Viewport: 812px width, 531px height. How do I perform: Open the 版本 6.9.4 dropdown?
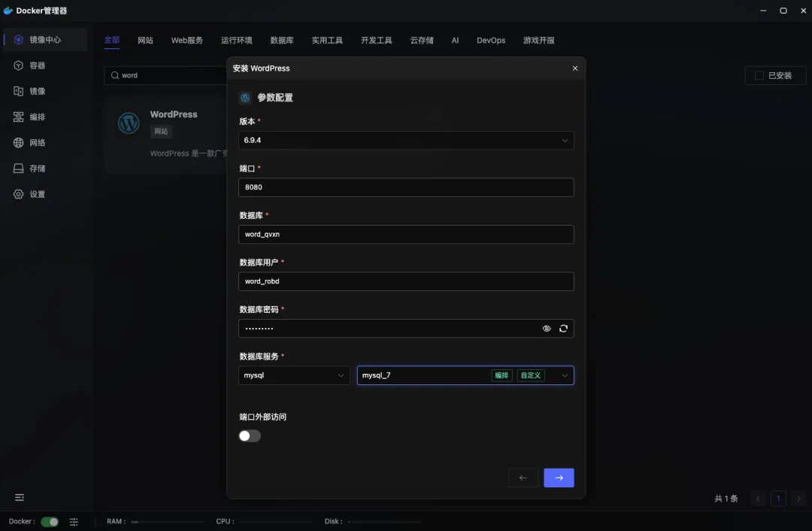[x=406, y=141]
